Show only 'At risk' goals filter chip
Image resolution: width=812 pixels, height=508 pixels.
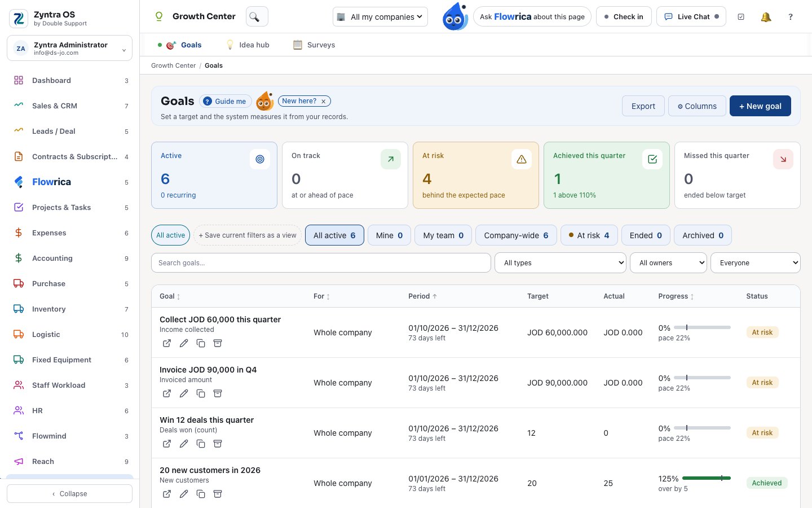pos(589,235)
